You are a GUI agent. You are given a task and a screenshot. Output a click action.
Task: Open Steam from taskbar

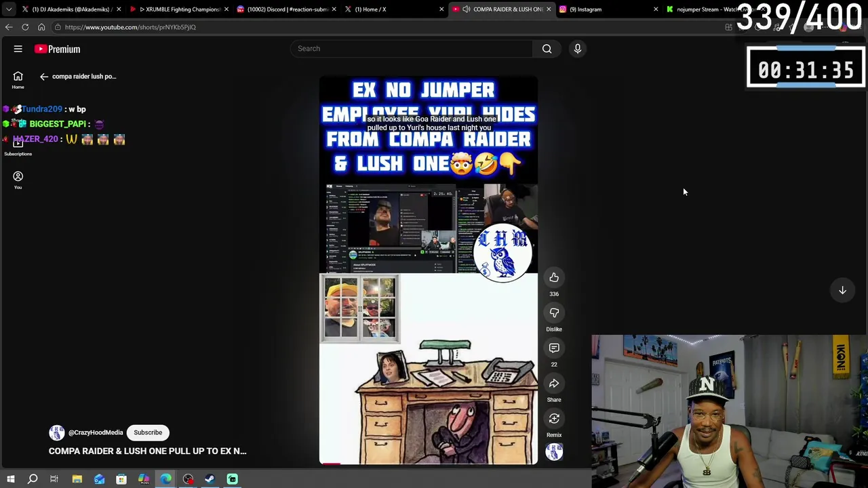(x=210, y=479)
